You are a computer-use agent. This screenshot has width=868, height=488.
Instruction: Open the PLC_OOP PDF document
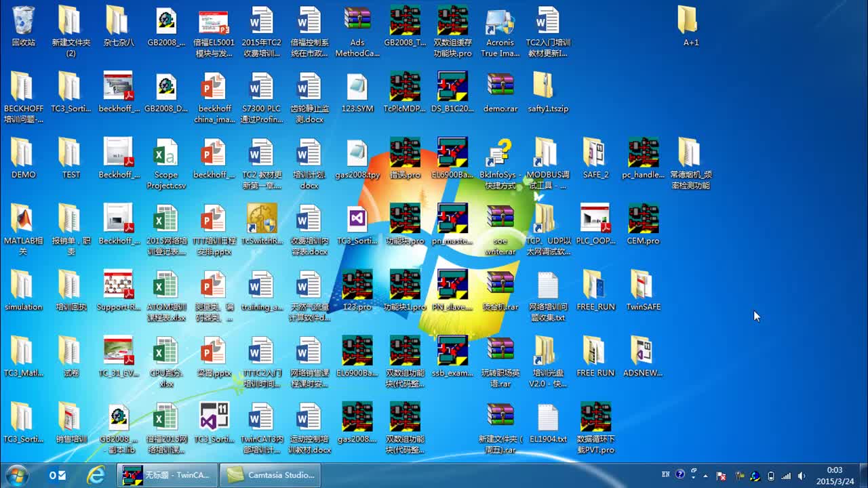(595, 225)
